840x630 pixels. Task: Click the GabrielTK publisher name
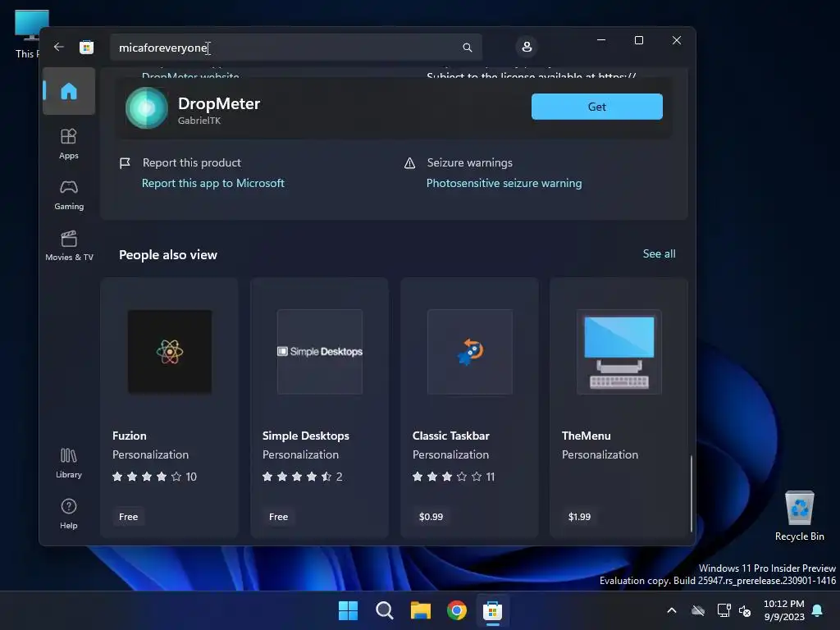[x=199, y=121]
